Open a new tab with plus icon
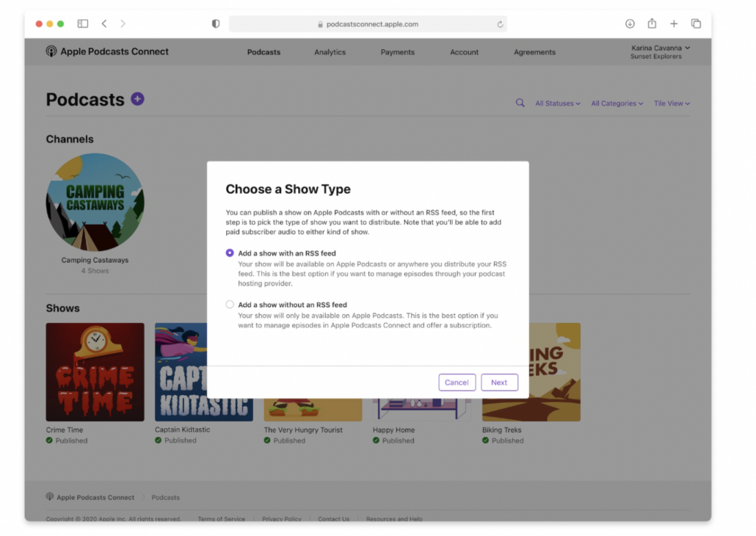This screenshot has height=536, width=756. [x=674, y=23]
